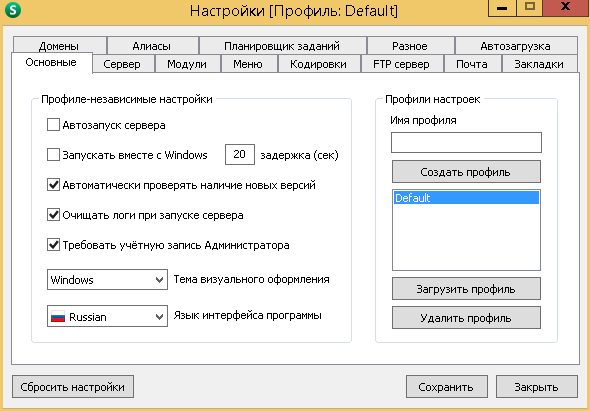Click the Загрузить профиль button
590x411 pixels.
point(466,289)
